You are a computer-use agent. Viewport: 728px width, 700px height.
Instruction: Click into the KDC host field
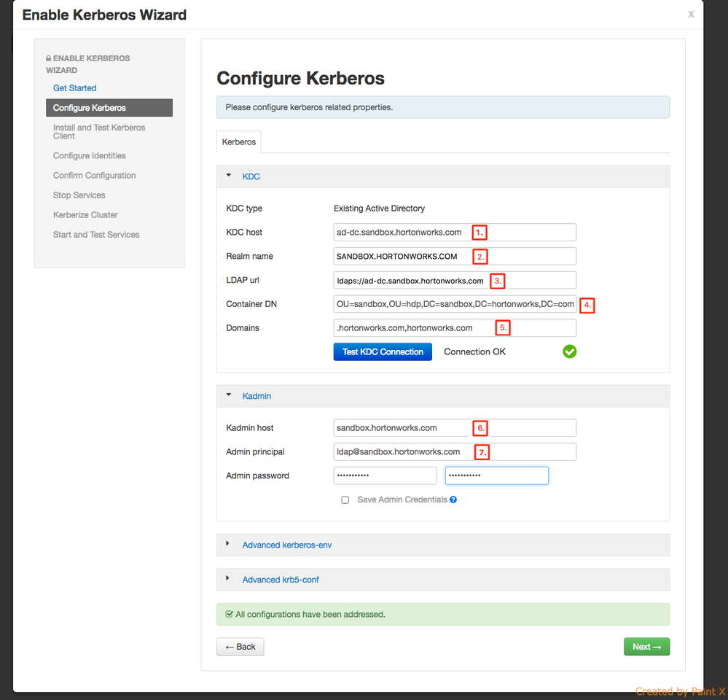pos(401,233)
